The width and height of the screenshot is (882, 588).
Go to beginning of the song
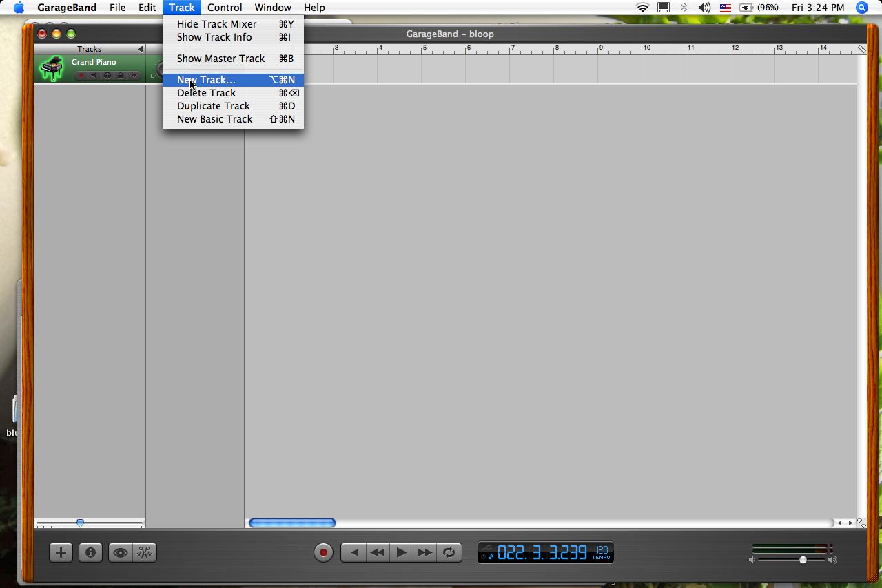pyautogui.click(x=353, y=552)
